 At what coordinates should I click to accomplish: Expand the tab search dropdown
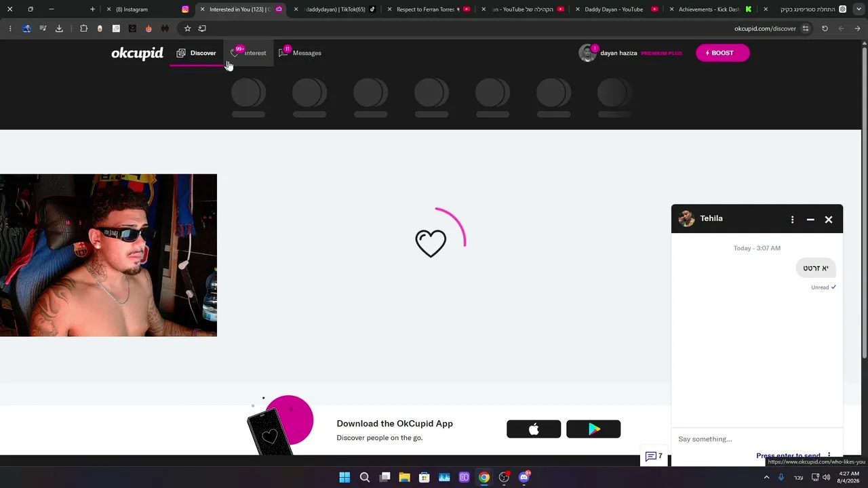pos(858,9)
